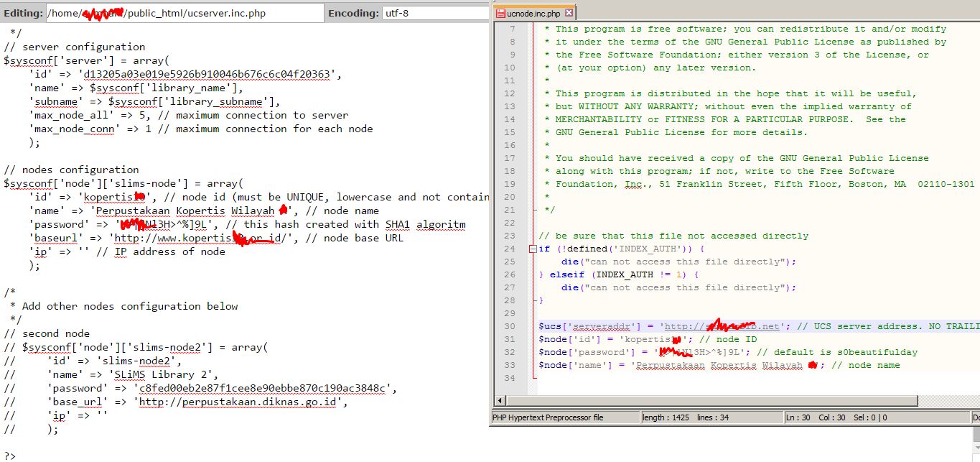
Task: Collapse the fold marker at line 24
Action: (x=532, y=249)
